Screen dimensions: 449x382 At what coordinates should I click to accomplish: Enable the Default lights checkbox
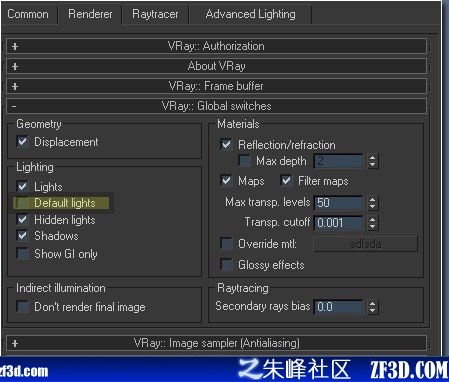(x=22, y=203)
